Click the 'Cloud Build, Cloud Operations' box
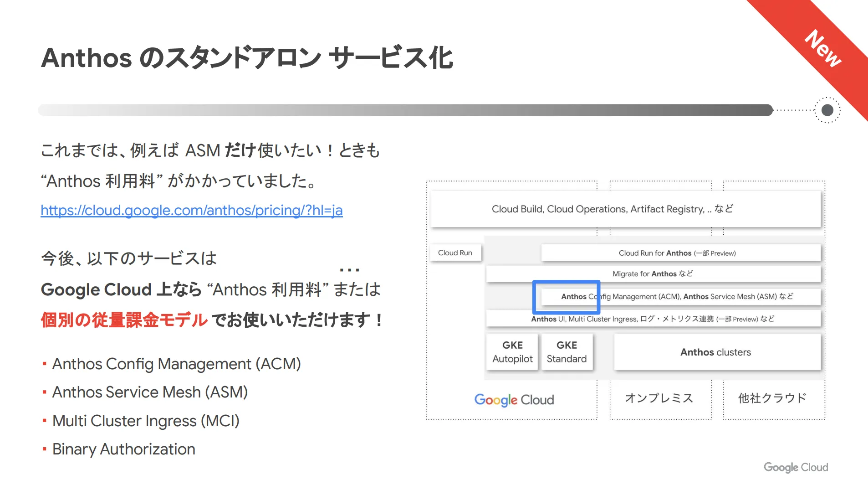Image resolution: width=868 pixels, height=485 pixels. 625,209
